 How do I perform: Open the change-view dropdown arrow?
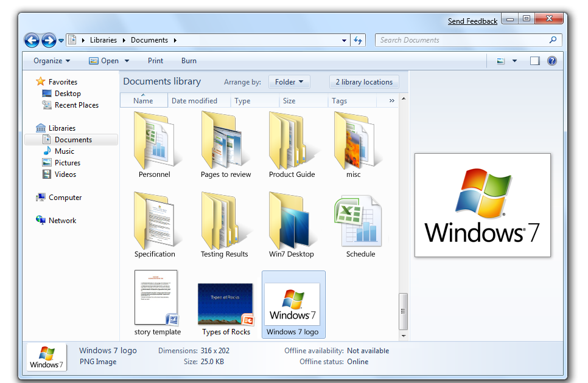tap(513, 61)
